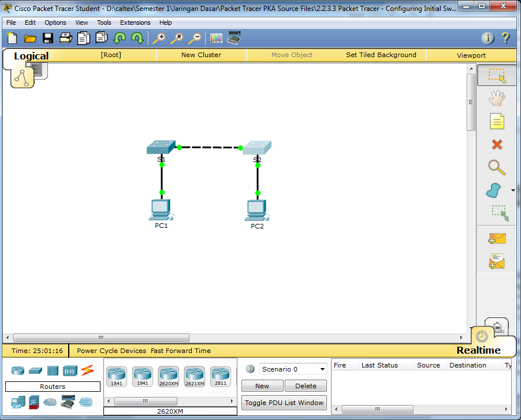
Task: Activate the Delete tool in right toolbar
Action: (497, 145)
